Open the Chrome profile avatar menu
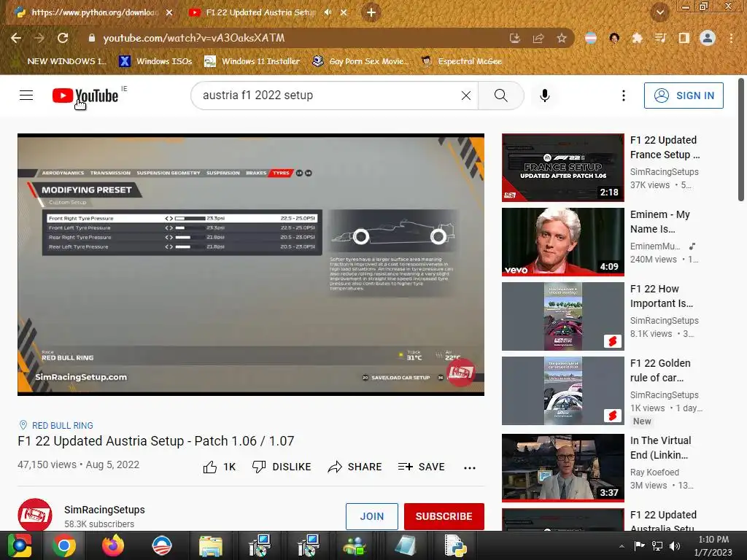The width and height of the screenshot is (747, 560). (708, 38)
